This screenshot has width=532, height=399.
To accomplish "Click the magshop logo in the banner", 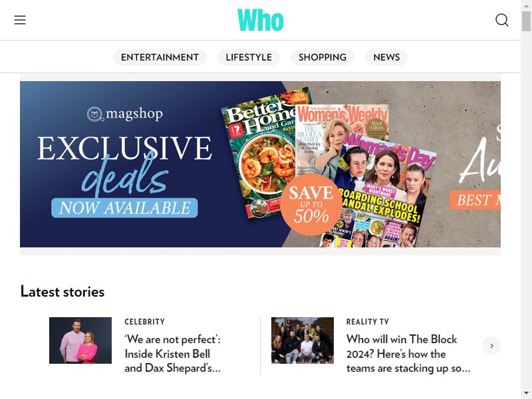I will coord(125,114).
